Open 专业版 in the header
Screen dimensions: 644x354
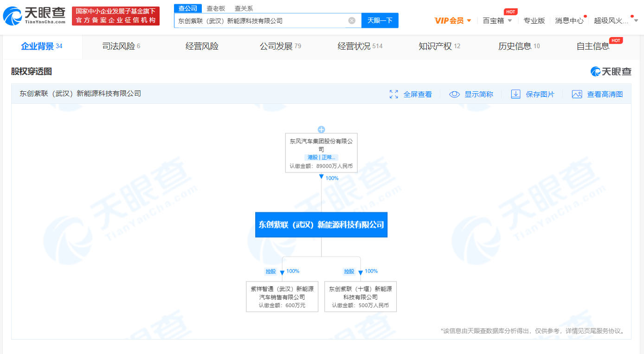534,20
